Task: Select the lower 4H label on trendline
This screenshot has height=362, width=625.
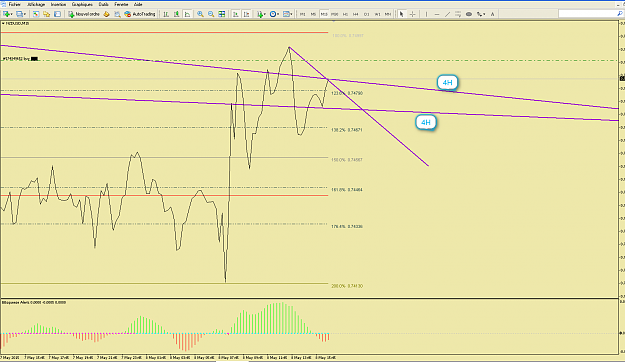Action: (426, 122)
